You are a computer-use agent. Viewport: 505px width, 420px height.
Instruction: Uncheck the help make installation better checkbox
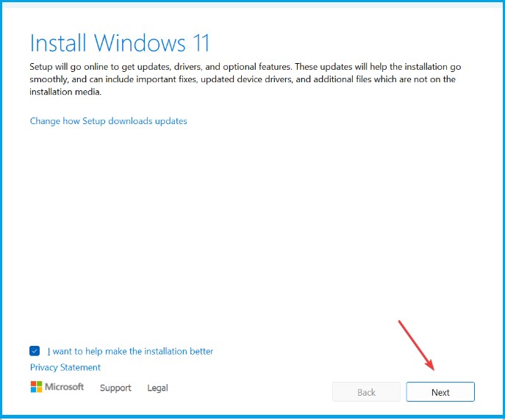(35, 351)
